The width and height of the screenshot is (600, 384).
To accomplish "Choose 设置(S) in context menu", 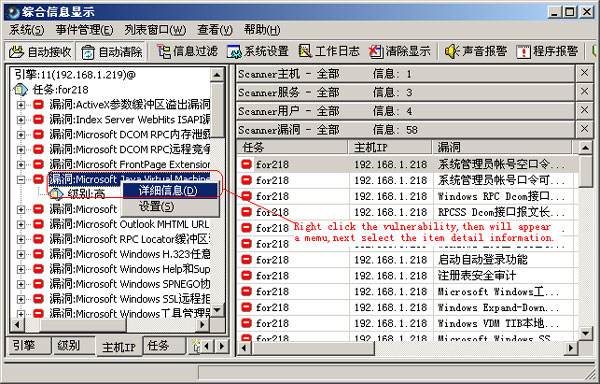I will pos(170,207).
